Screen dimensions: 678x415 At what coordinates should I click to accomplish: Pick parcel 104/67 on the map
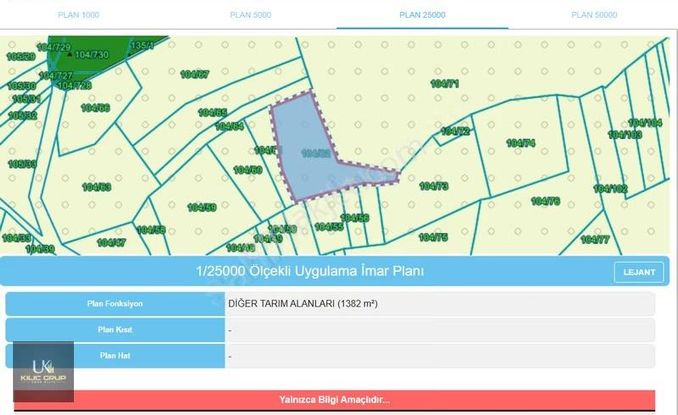pyautogui.click(x=194, y=74)
